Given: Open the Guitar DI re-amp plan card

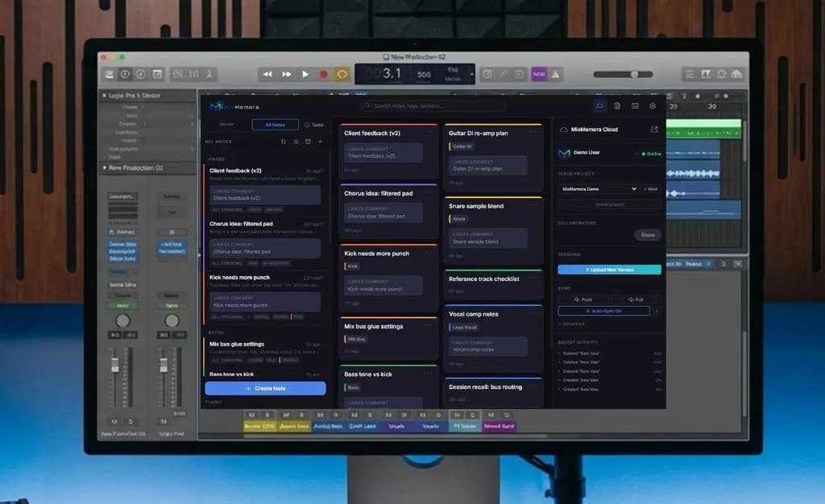Looking at the screenshot, I should (493, 157).
